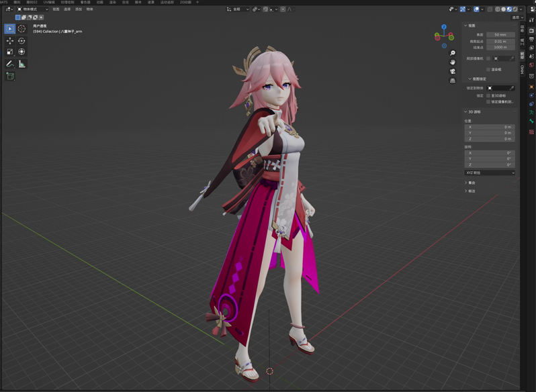Toggle the 渲染框 checkbox
Viewport: 536px width, 392px height.
tap(488, 69)
